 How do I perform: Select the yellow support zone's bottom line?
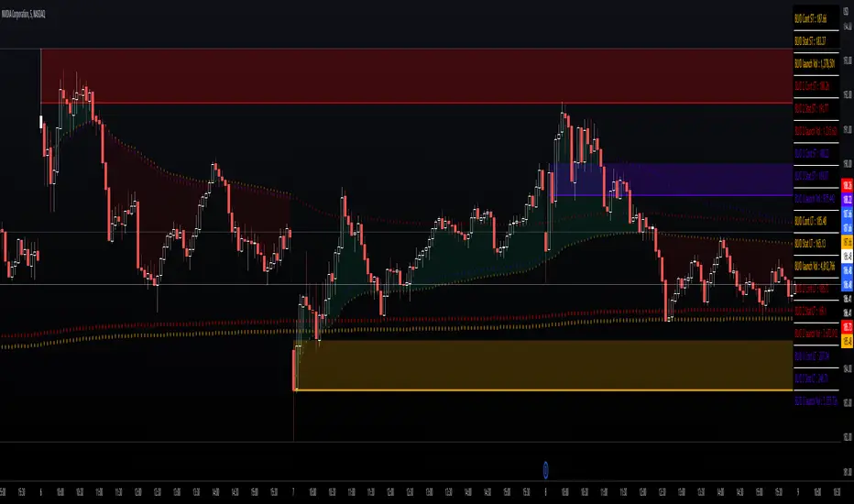pyautogui.click(x=543, y=390)
